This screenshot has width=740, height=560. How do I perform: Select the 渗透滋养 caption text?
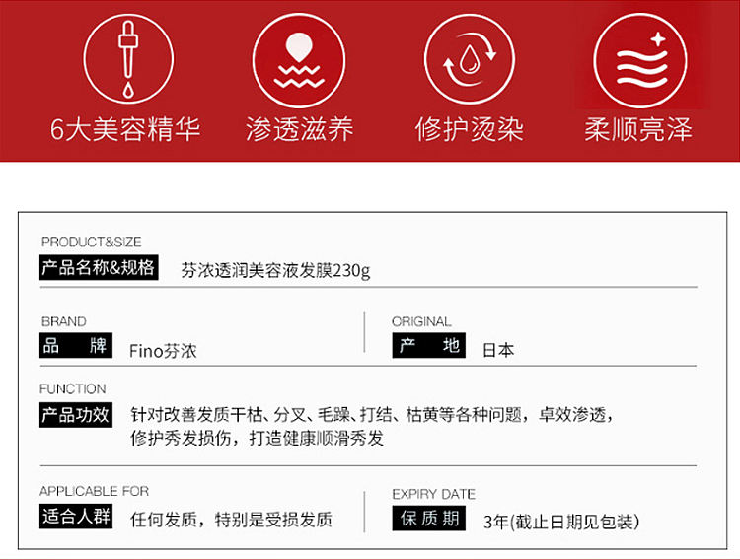click(298, 129)
